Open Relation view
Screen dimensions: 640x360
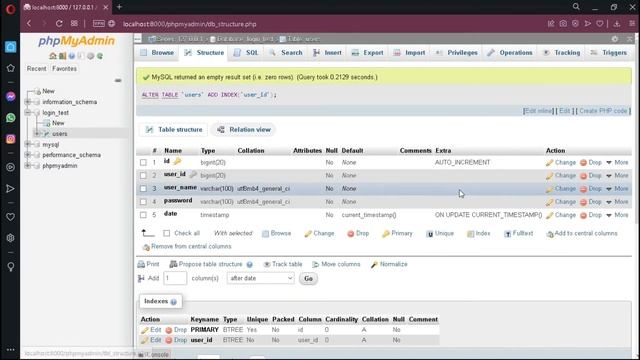click(x=244, y=130)
